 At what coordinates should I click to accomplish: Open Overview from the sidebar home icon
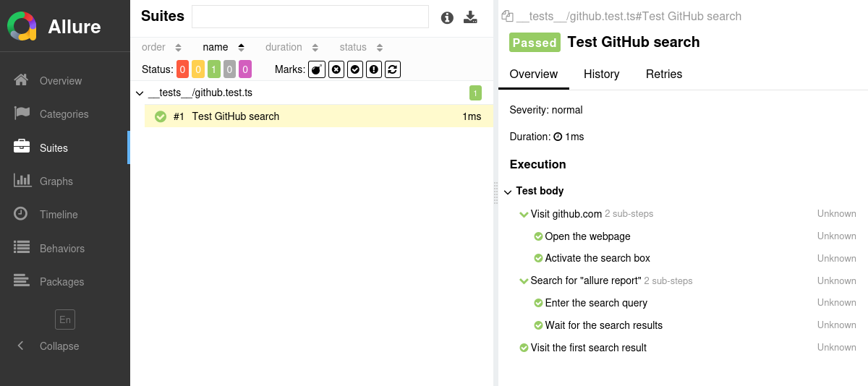coord(22,80)
